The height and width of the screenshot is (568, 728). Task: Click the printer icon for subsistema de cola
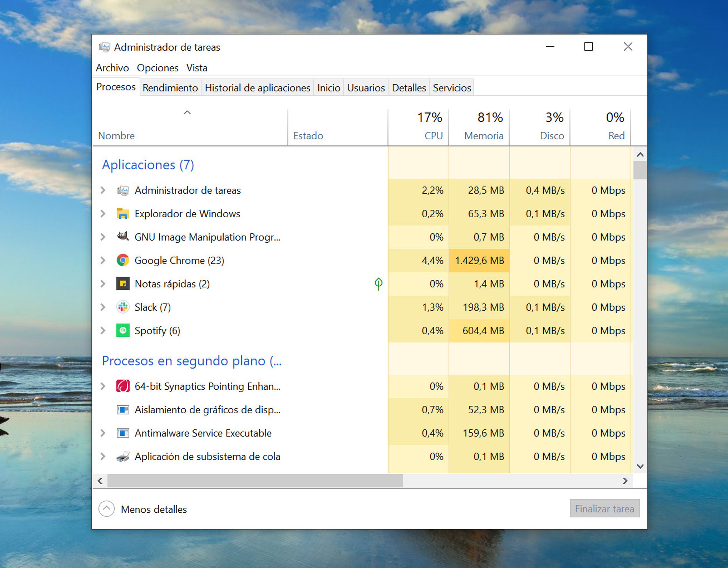[123, 456]
